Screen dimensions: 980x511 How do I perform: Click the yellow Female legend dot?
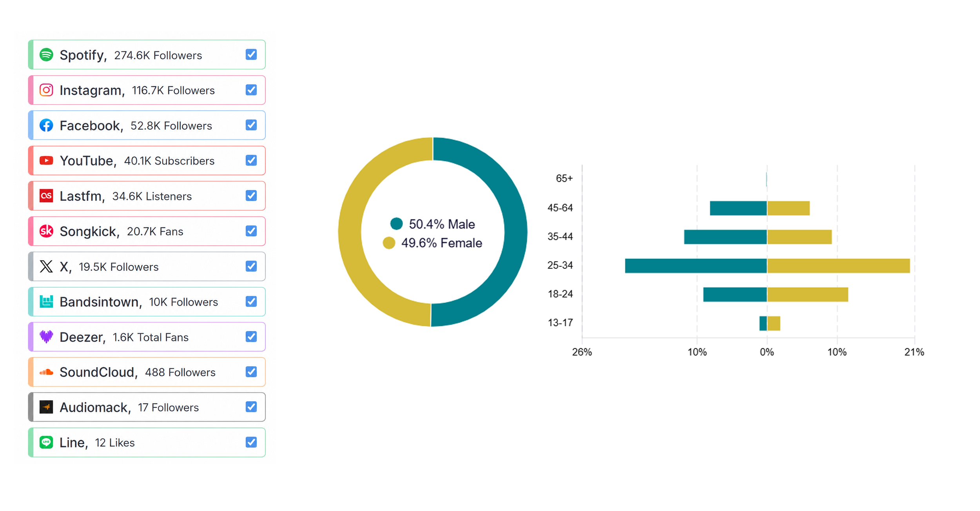(389, 243)
